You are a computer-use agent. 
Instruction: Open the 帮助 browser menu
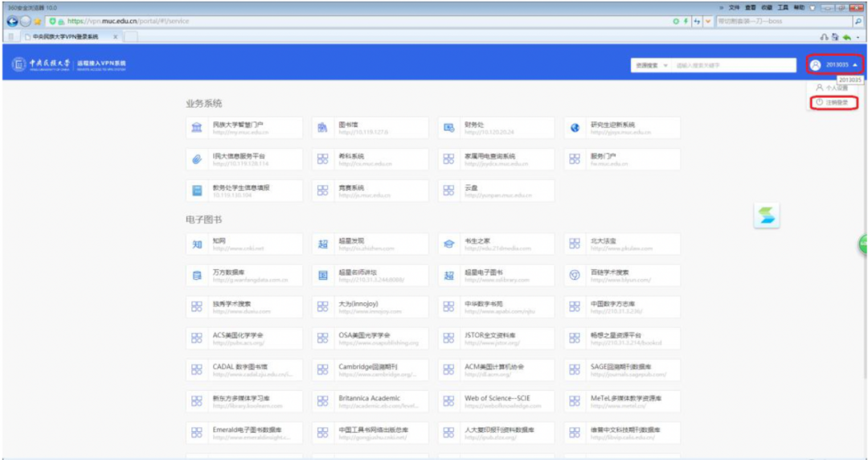pos(799,8)
